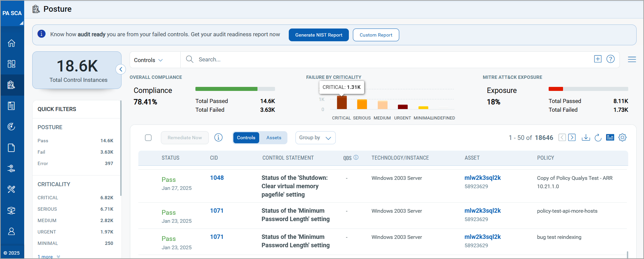
Task: Sort by the CID column header
Action: [x=214, y=158]
